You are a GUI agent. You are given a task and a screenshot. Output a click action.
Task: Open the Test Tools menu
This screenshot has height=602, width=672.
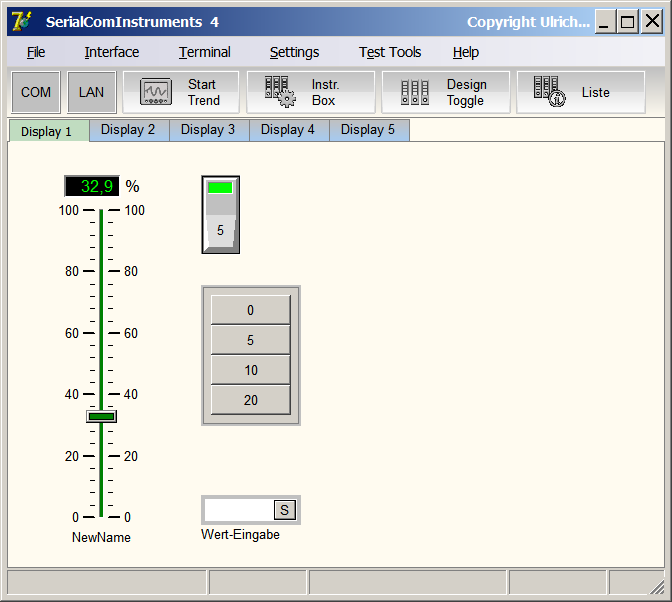click(x=390, y=52)
